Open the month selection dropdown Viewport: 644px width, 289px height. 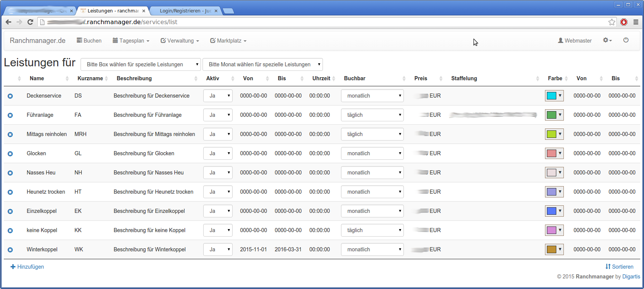pos(262,64)
